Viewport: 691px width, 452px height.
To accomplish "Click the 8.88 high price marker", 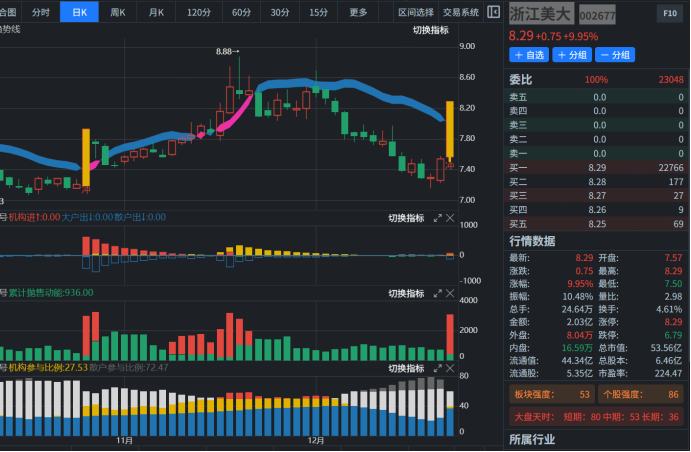I will click(227, 51).
